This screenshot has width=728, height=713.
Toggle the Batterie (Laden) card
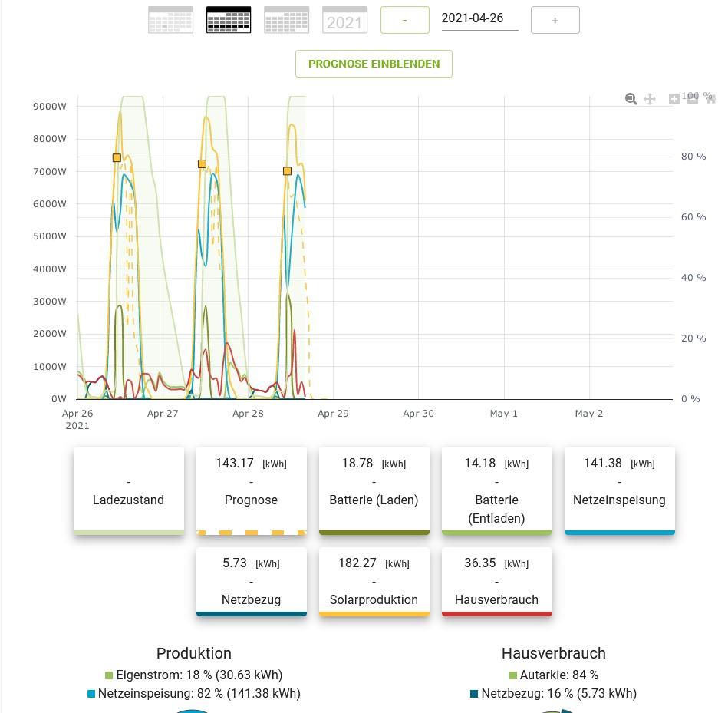(x=374, y=491)
